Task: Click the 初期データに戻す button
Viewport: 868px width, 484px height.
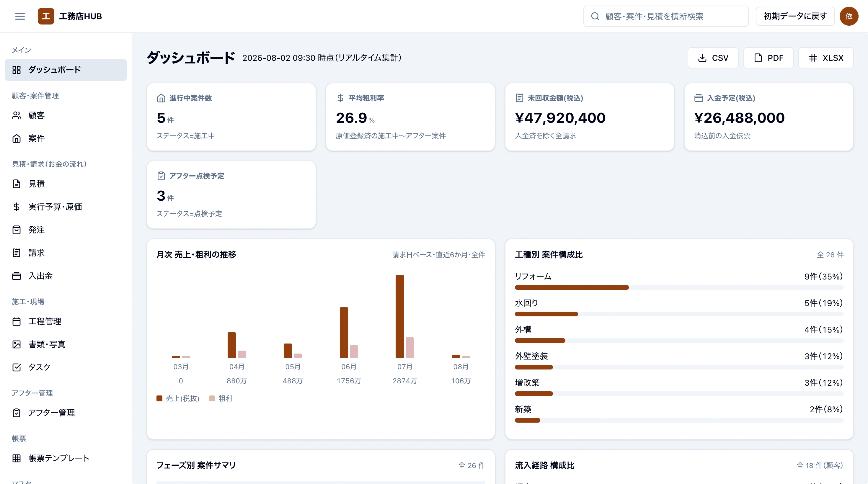Action: pos(795,16)
